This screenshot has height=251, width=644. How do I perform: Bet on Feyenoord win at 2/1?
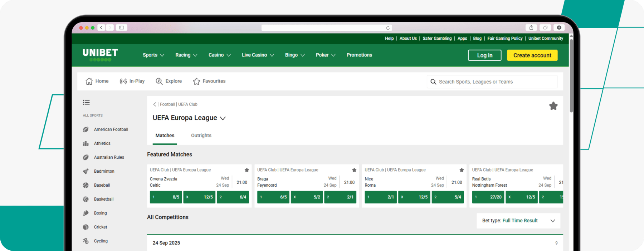coord(340,197)
